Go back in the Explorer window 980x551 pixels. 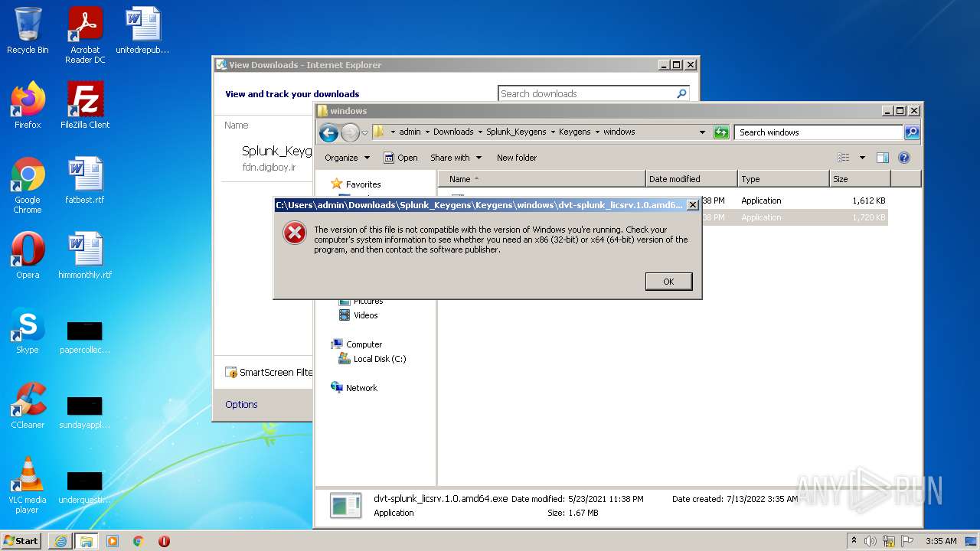pyautogui.click(x=328, y=132)
